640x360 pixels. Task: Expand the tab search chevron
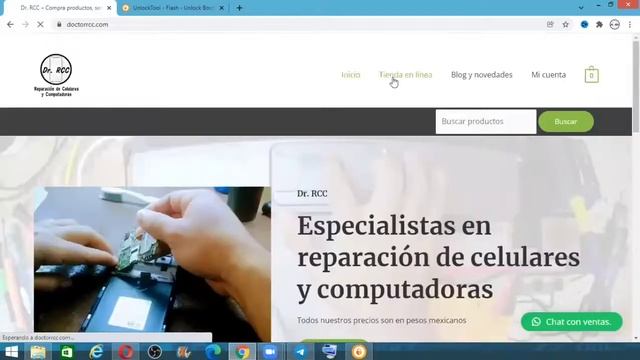click(581, 8)
